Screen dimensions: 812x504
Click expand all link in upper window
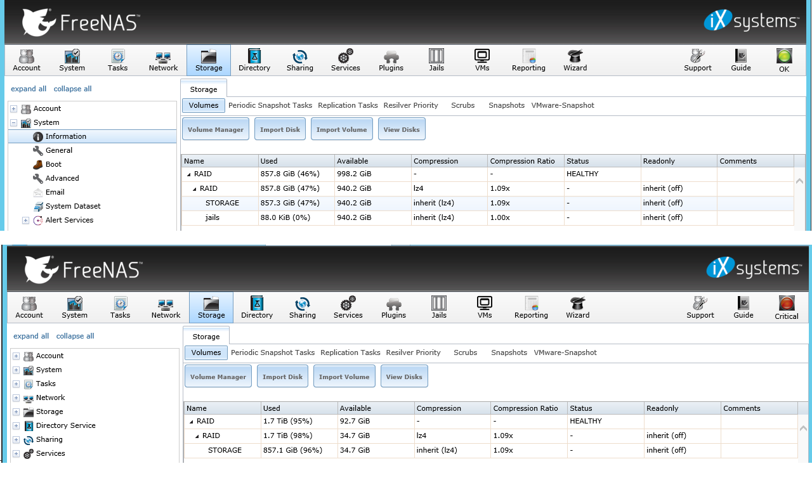tap(29, 89)
